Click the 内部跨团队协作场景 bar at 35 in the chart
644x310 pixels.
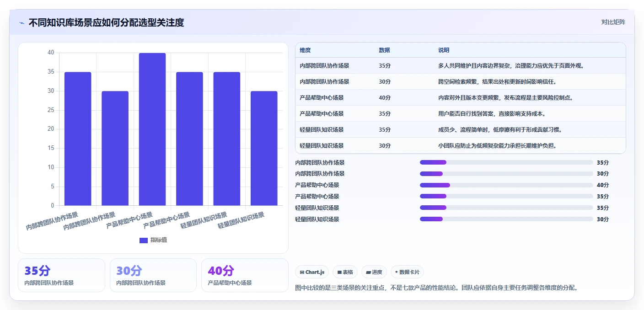[78, 139]
